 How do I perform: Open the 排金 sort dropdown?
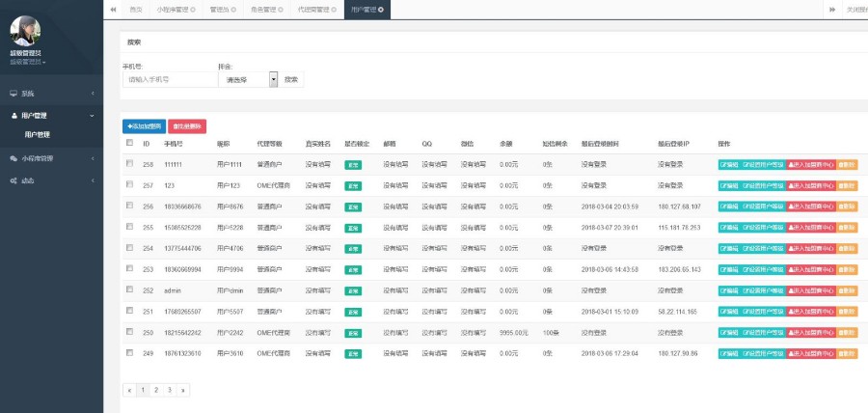pyautogui.click(x=273, y=79)
